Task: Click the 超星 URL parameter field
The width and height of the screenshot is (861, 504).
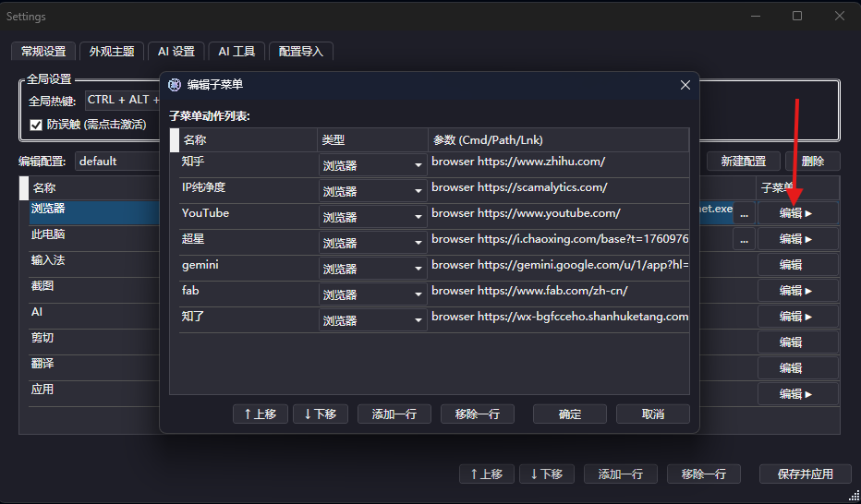Action: point(559,239)
